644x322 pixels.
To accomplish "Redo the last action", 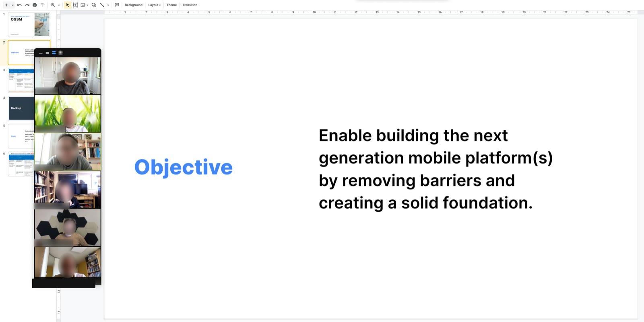I will tap(27, 5).
